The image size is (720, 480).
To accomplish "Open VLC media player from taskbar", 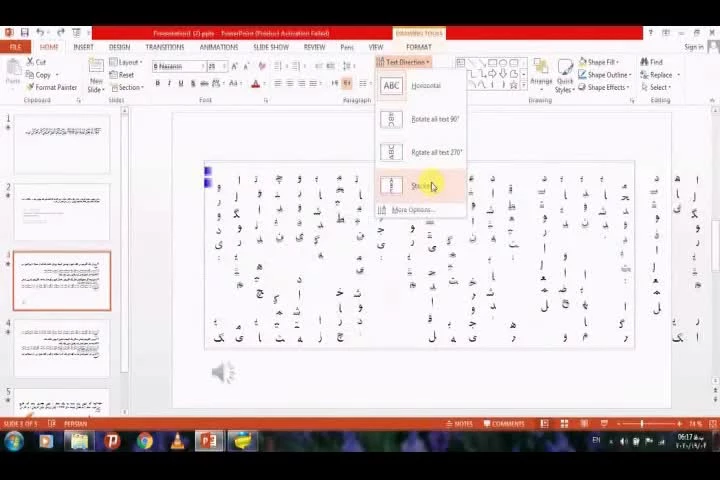I will point(176,441).
